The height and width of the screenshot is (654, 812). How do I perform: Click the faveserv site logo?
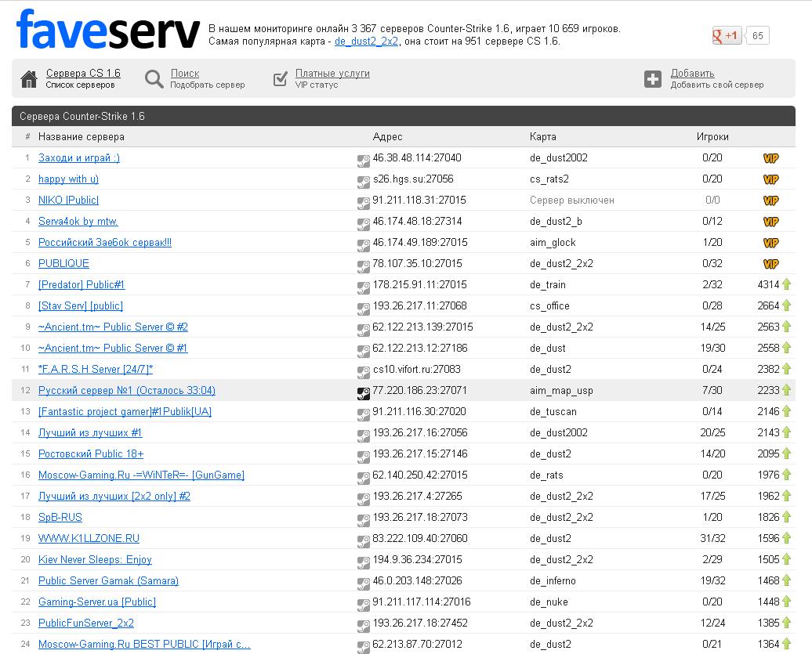point(107,30)
